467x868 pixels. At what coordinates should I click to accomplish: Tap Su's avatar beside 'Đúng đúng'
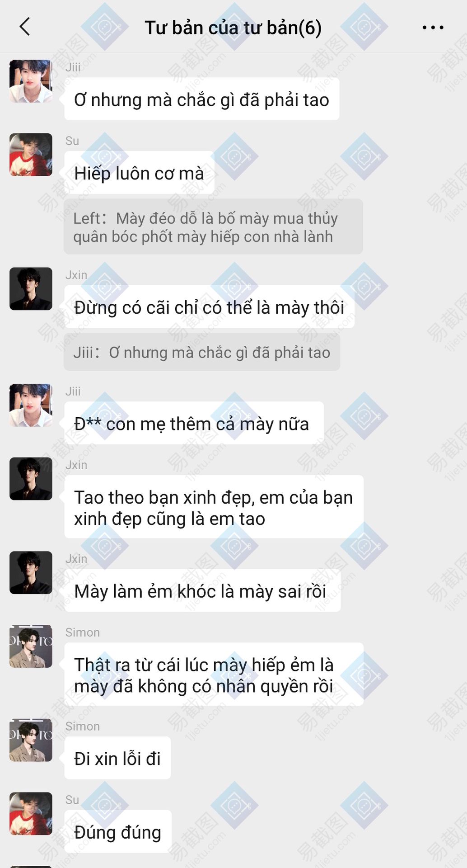[x=31, y=814]
